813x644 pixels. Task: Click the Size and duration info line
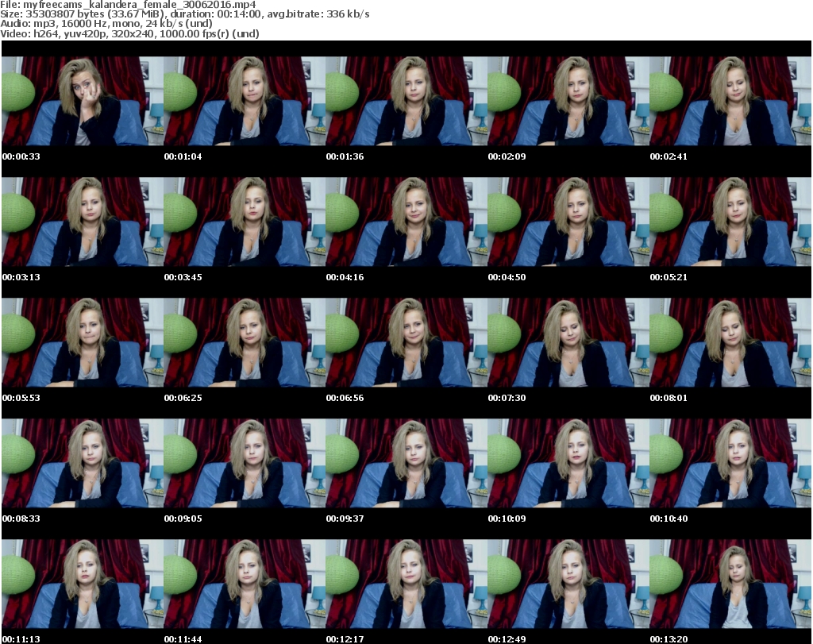tap(185, 14)
